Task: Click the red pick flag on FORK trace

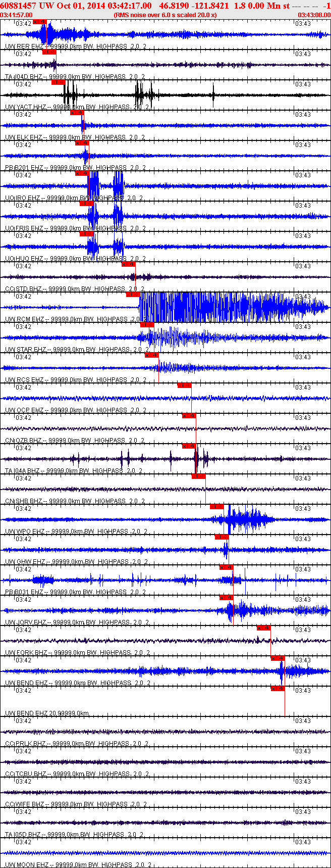Action: [264, 628]
